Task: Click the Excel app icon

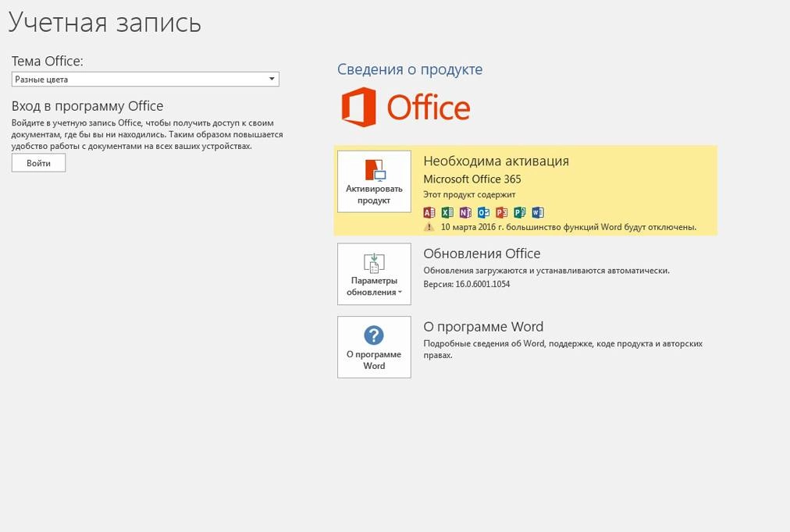Action: [447, 212]
